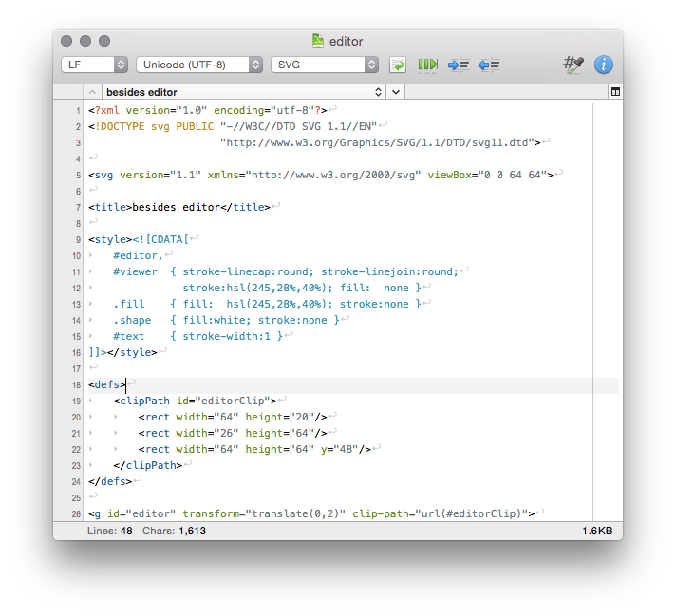The height and width of the screenshot is (616, 676).
Task: Click '.shape' selector on line 14
Action: click(x=132, y=320)
